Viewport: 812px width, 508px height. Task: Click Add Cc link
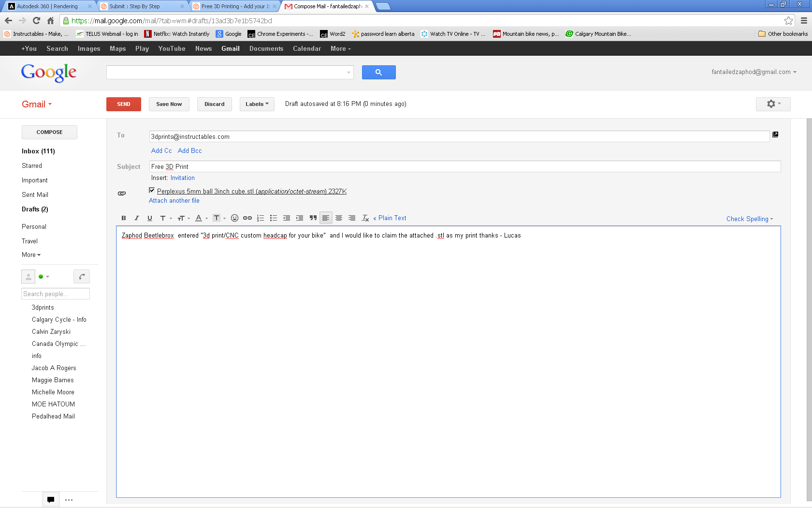161,151
